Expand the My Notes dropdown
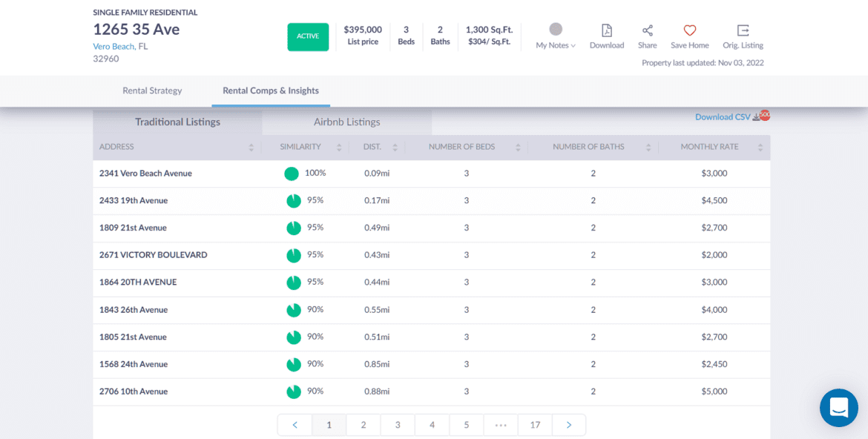The height and width of the screenshot is (439, 868). tap(554, 45)
